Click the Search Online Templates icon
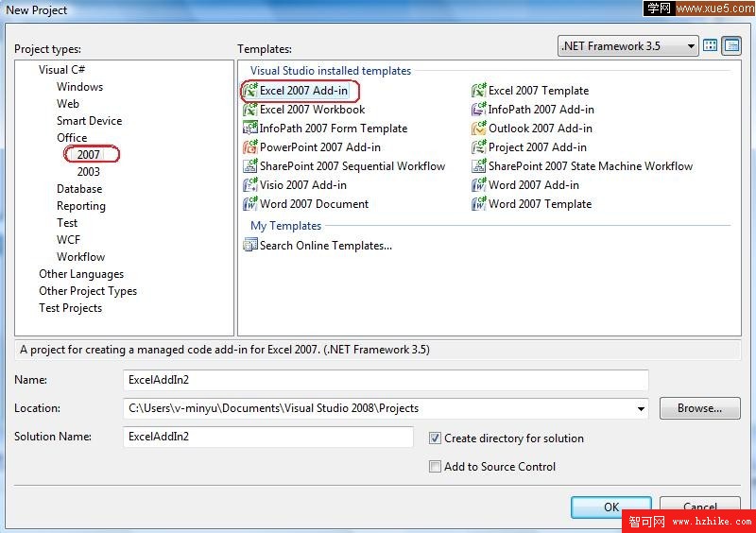The height and width of the screenshot is (533, 756). [x=250, y=245]
